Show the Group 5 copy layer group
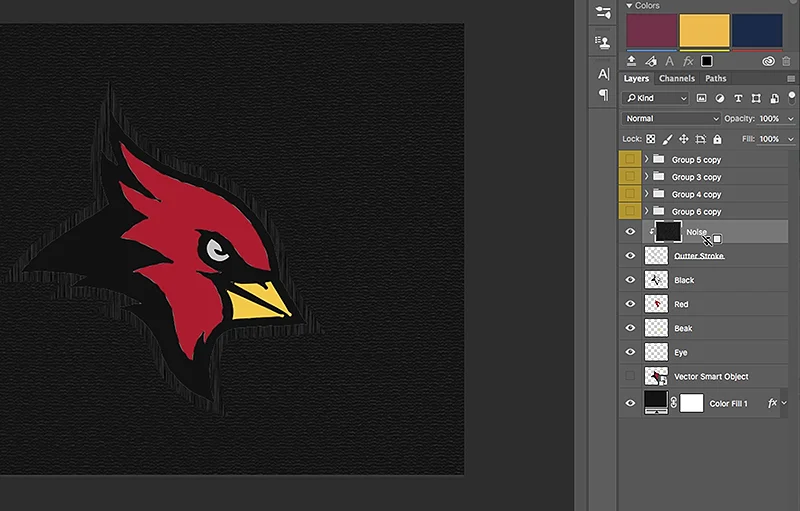800x511 pixels. (x=630, y=159)
